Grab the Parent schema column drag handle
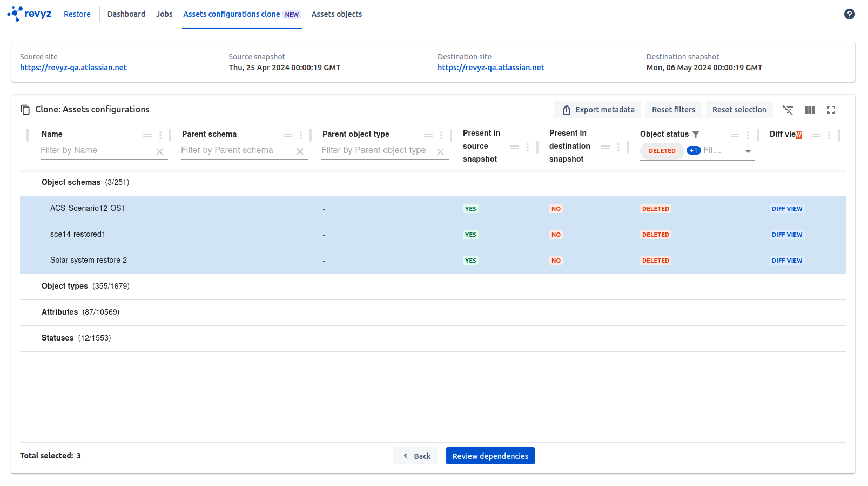This screenshot has height=486, width=868. (x=288, y=135)
